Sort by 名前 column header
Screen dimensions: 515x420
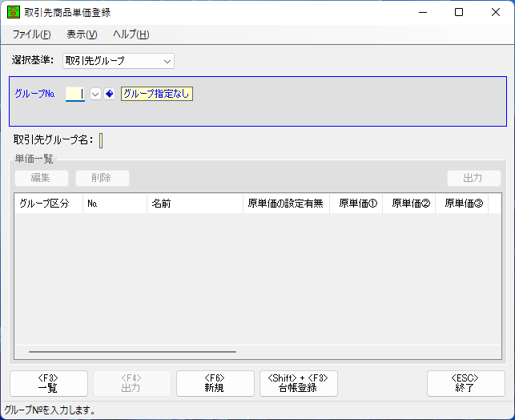(x=195, y=204)
